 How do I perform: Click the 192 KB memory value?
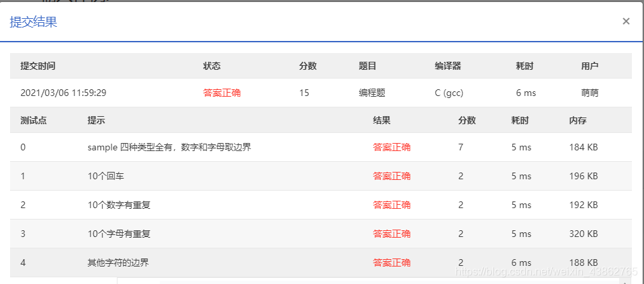[583, 205]
